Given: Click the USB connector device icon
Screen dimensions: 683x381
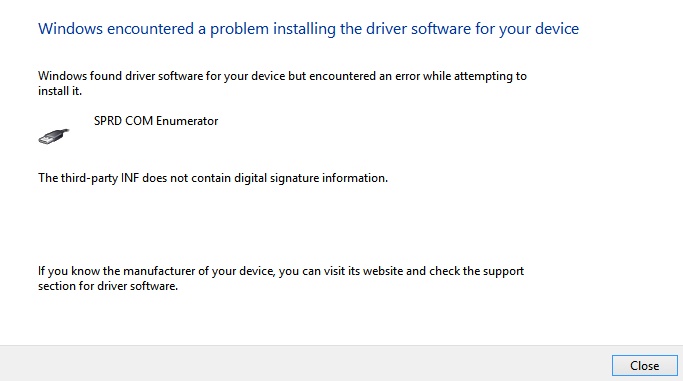Looking at the screenshot, I should (54, 136).
